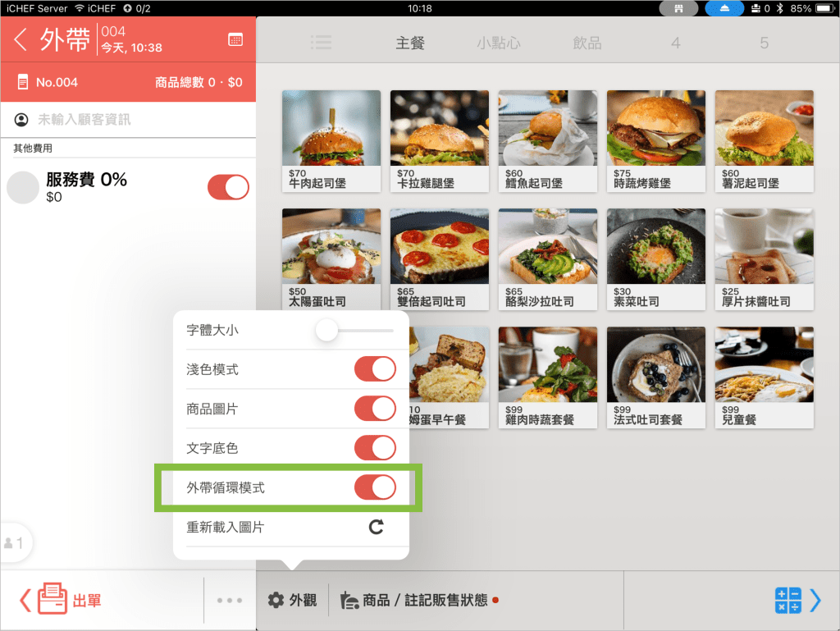The height and width of the screenshot is (631, 840).
Task: Click the reload icon next to 重新載入圖片
Action: (376, 527)
